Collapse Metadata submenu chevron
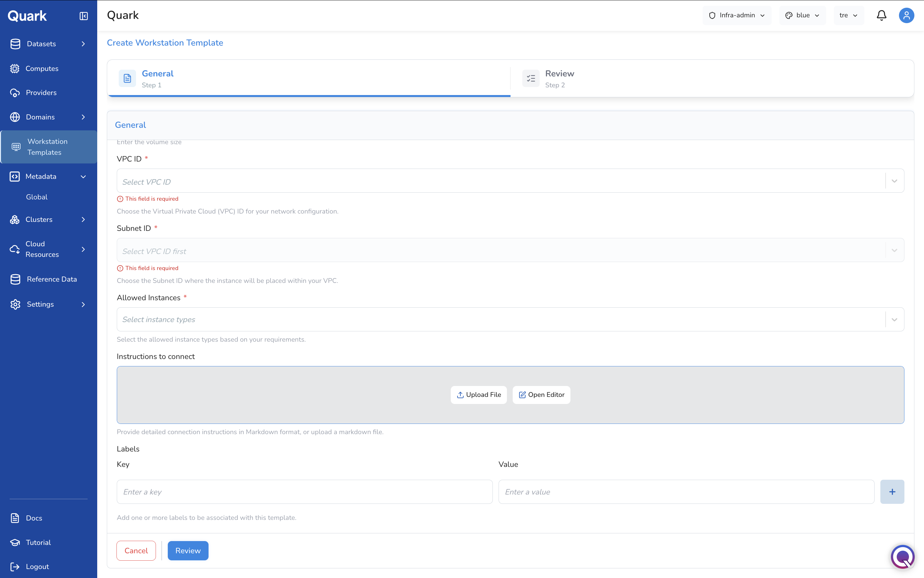Screen dimensions: 924x578 83,176
